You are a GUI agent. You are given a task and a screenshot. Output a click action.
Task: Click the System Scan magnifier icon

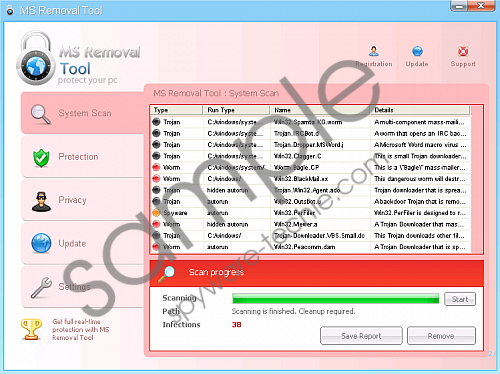pos(41,114)
